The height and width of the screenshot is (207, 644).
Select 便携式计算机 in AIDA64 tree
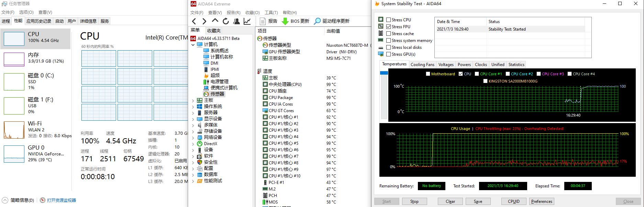(220, 88)
